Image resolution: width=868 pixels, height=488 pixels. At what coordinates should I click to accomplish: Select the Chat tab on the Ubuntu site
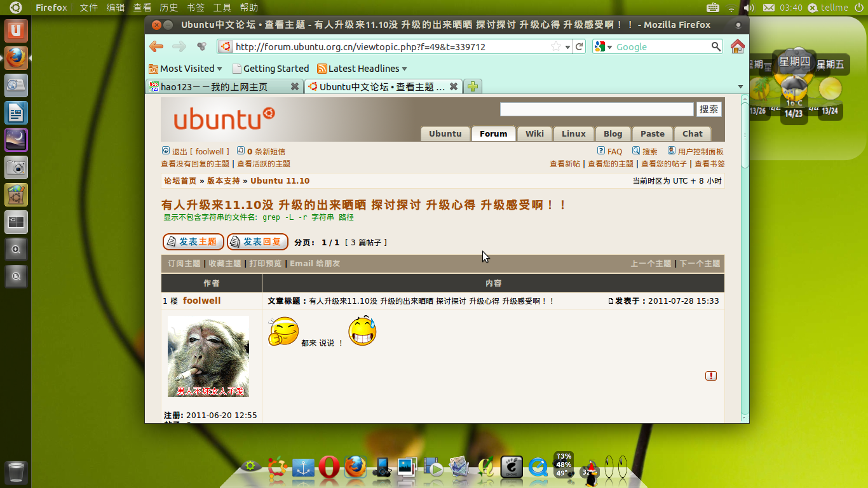pos(693,133)
